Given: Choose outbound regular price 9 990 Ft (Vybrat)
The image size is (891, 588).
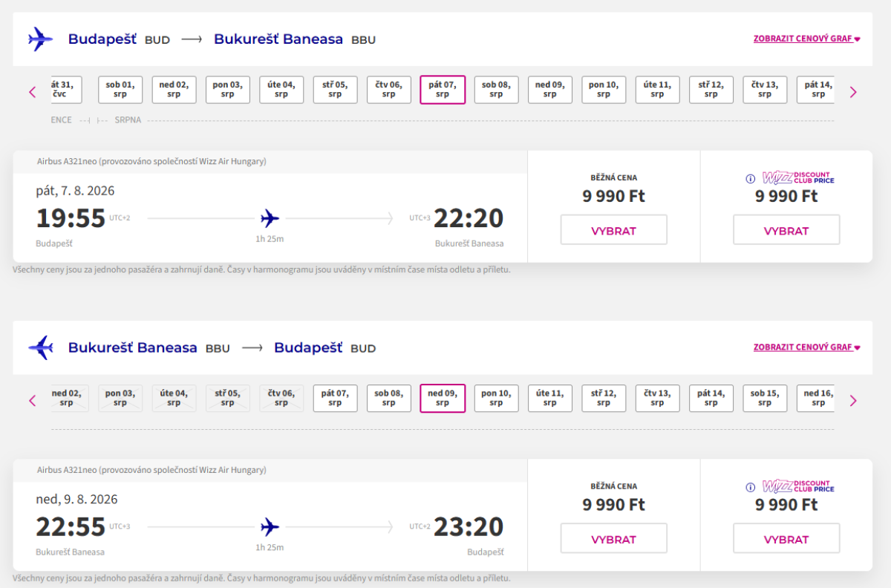Looking at the screenshot, I should coord(613,230).
